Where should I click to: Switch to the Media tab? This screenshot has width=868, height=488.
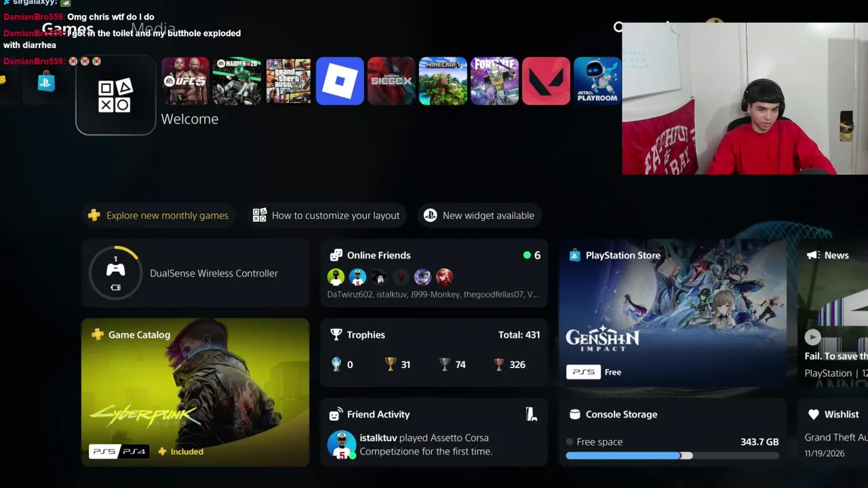(153, 29)
